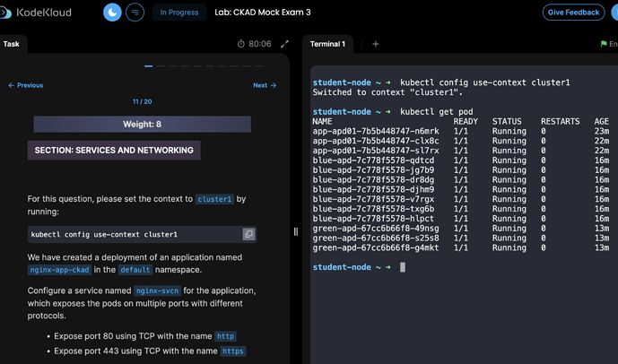Click the profile avatar at top right
The width and height of the screenshot is (618, 364).
point(614,13)
